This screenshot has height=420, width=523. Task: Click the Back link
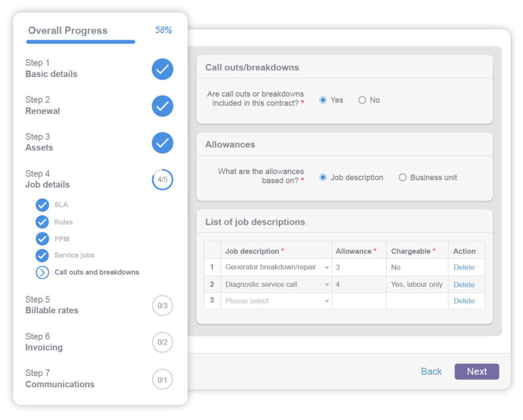click(x=431, y=372)
